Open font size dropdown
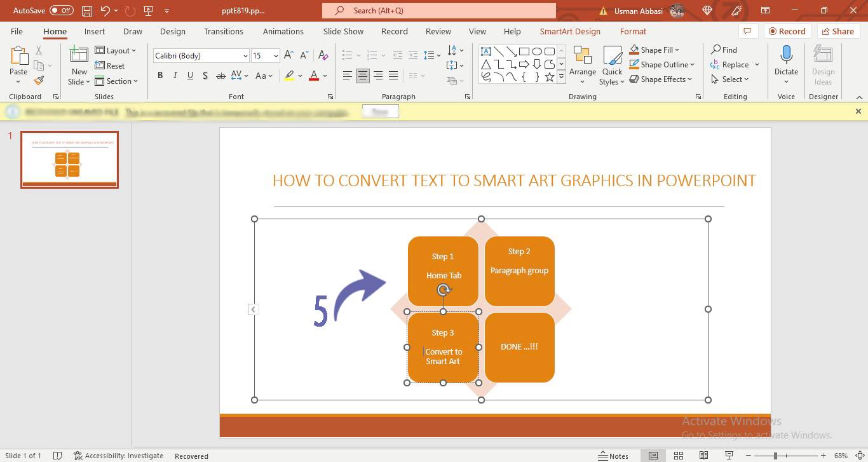This screenshot has height=462, width=868. (x=276, y=56)
